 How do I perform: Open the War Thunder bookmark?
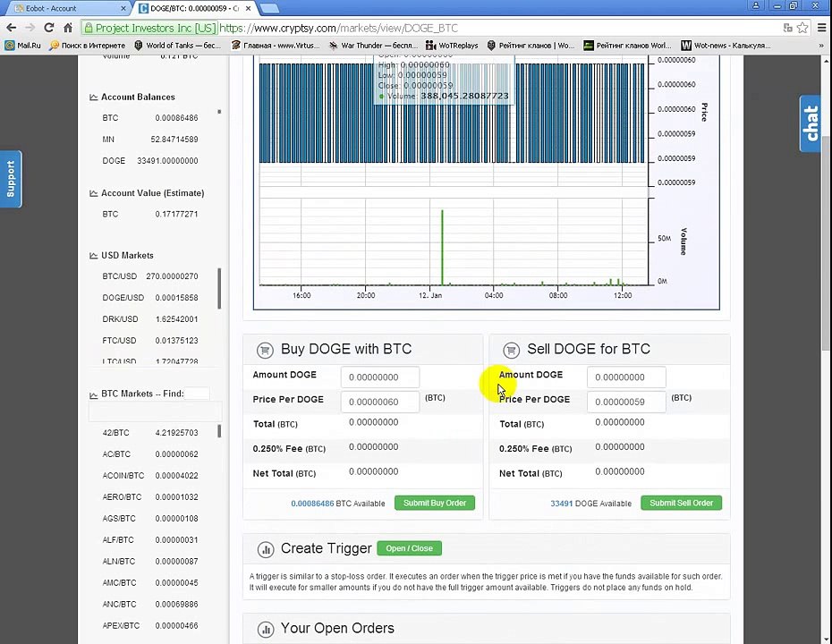(373, 46)
